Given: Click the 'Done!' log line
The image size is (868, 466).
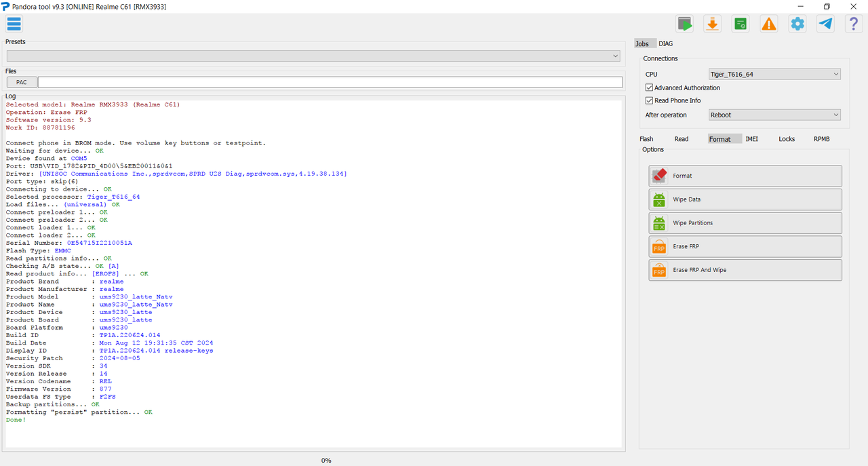Looking at the screenshot, I should pyautogui.click(x=16, y=420).
